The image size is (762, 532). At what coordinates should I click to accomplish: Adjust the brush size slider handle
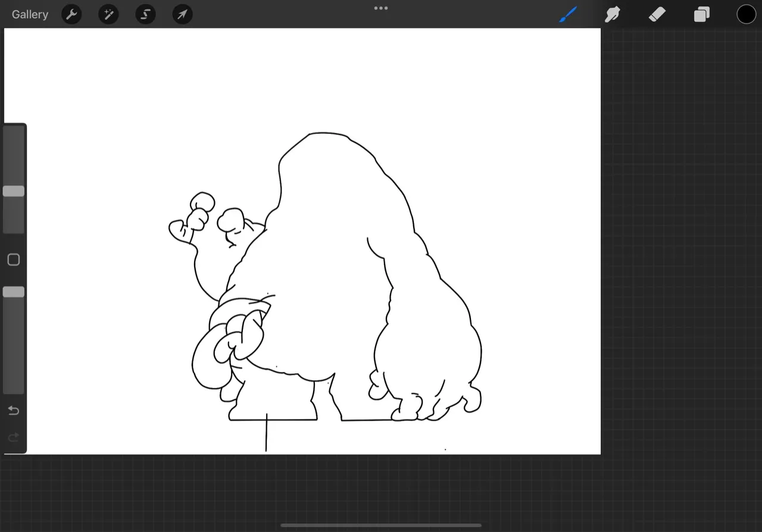[x=14, y=191]
